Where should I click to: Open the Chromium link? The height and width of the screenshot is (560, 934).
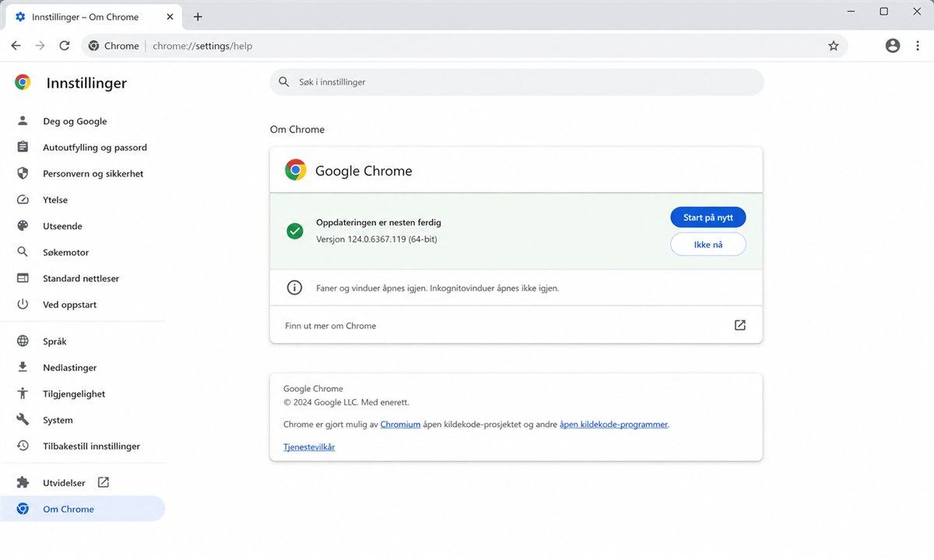(400, 425)
